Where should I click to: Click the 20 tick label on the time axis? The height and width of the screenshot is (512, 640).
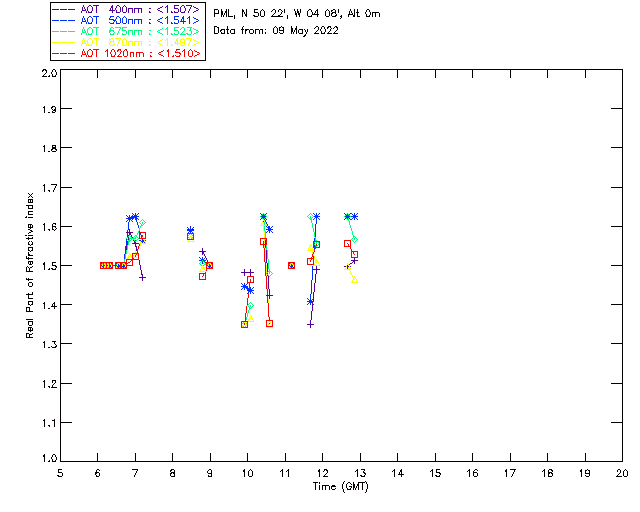pyautogui.click(x=621, y=473)
